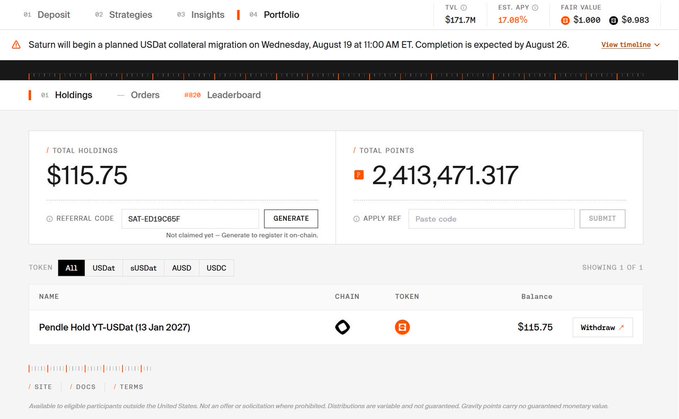This screenshot has width=679, height=419.
Task: Click the $171.7M TVL value
Action: pyautogui.click(x=460, y=20)
